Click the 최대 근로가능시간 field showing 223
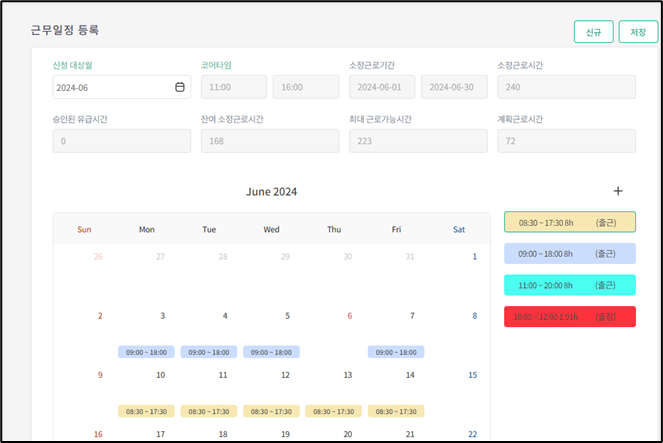Viewport: 663px width, 443px height. (x=418, y=141)
